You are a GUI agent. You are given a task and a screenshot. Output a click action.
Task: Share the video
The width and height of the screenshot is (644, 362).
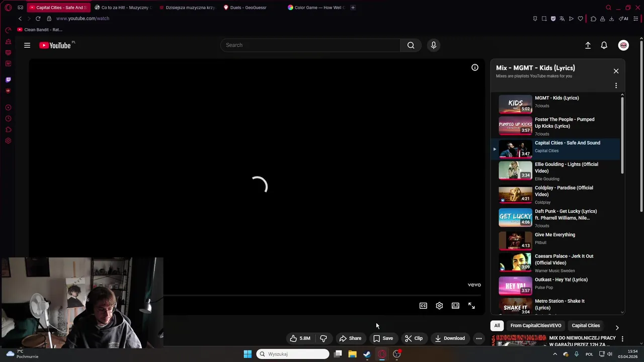350,338
